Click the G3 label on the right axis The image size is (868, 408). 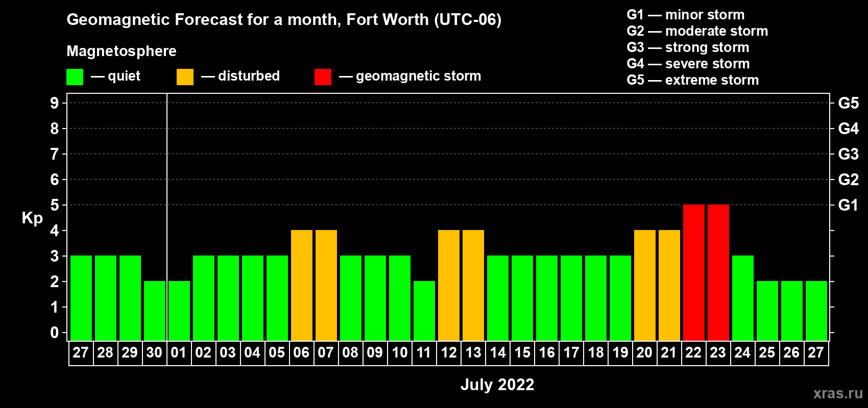[849, 154]
